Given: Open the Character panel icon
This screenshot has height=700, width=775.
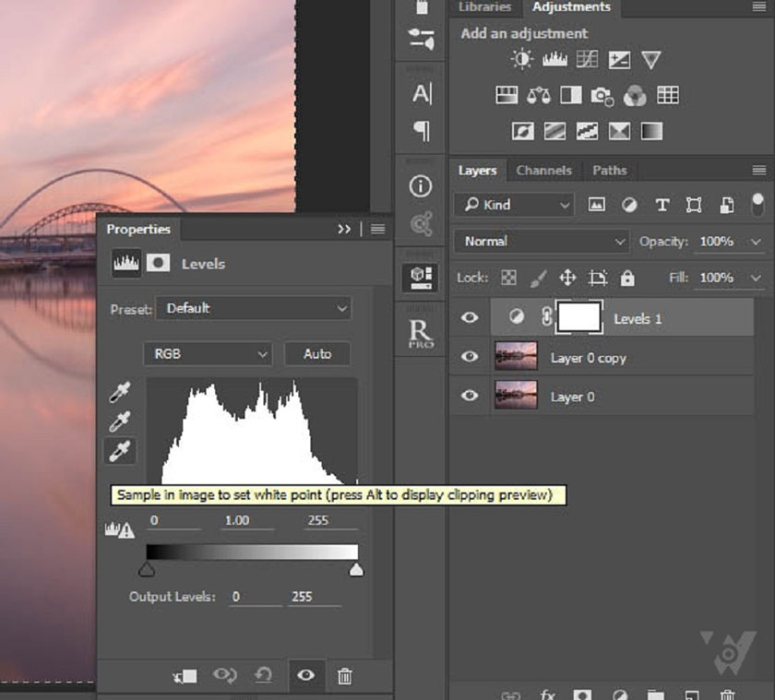Looking at the screenshot, I should coord(423,94).
